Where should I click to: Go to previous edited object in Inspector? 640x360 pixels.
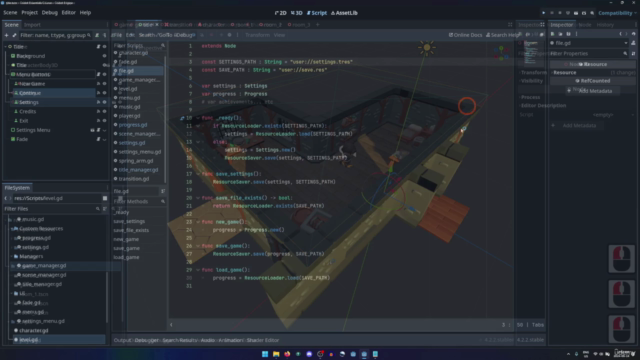click(x=621, y=34)
